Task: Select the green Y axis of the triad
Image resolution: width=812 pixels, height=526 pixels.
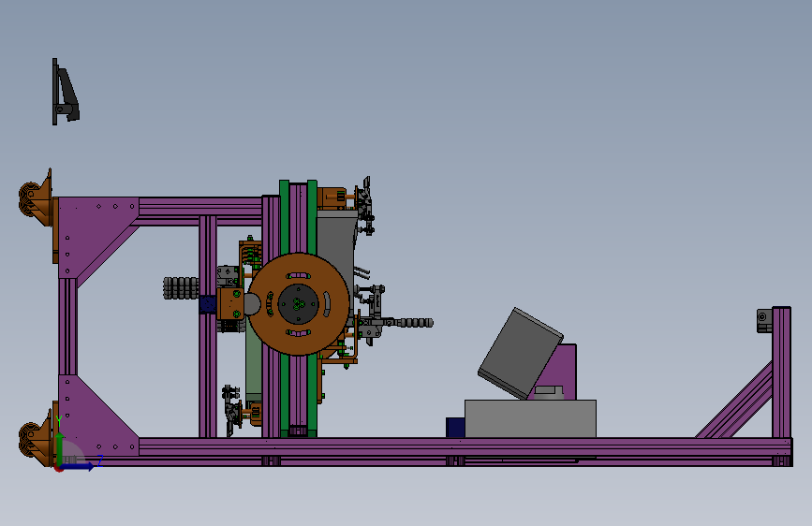Action: [60, 447]
